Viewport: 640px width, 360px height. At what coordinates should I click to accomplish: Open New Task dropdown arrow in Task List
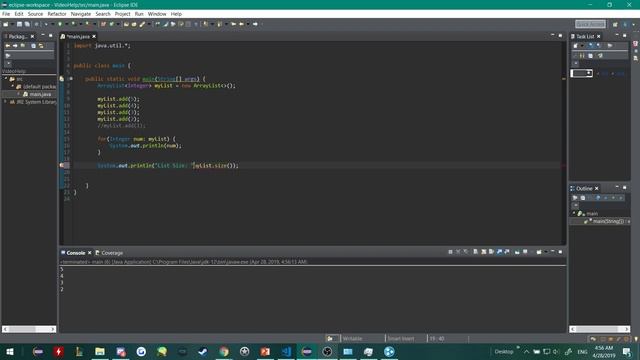[x=582, y=46]
